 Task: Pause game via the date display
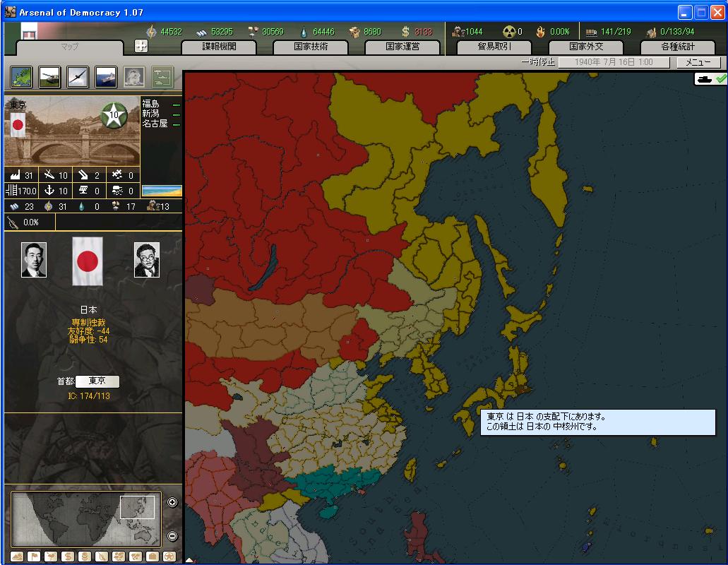pyautogui.click(x=614, y=62)
